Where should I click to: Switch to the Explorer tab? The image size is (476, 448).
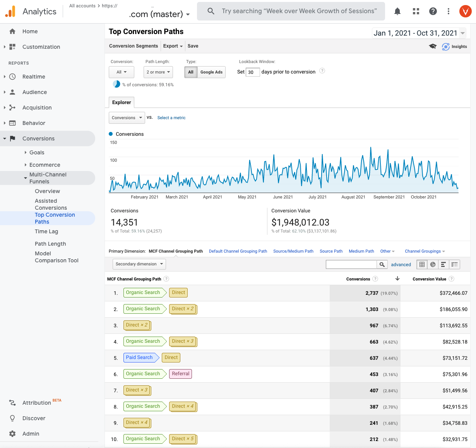click(x=121, y=102)
